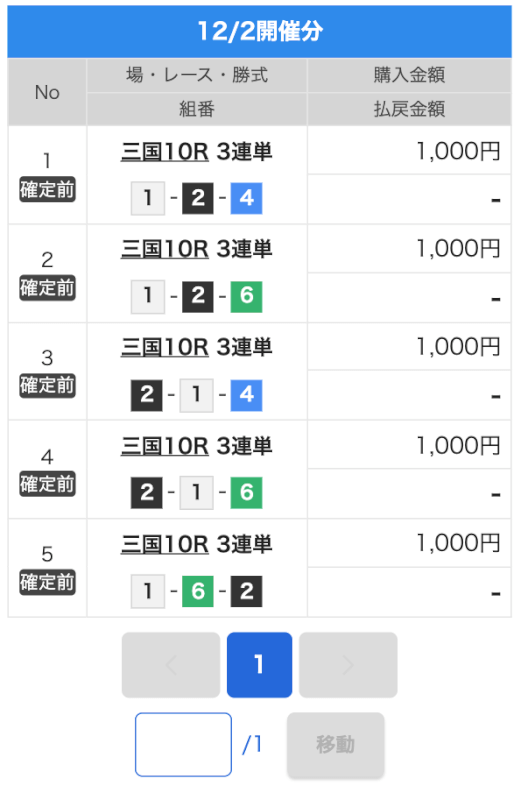Click the black 2 badge in row 3
Image resolution: width=521 pixels, height=800 pixels.
click(147, 394)
